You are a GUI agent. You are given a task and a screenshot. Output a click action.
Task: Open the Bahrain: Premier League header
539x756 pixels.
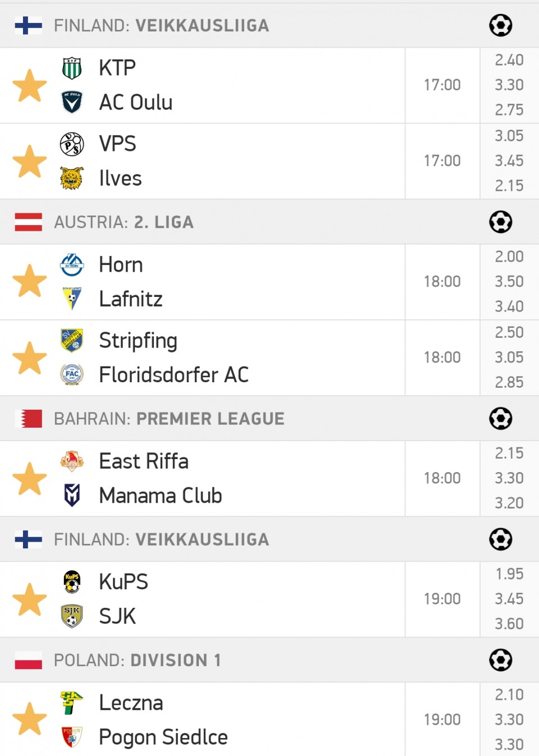pos(269,418)
